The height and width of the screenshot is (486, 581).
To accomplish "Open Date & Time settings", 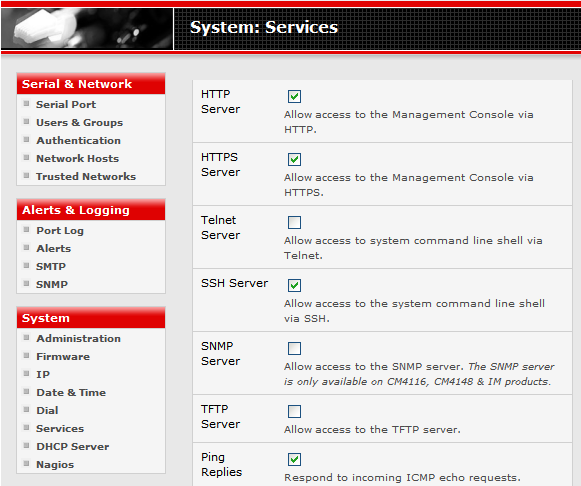I will [71, 392].
